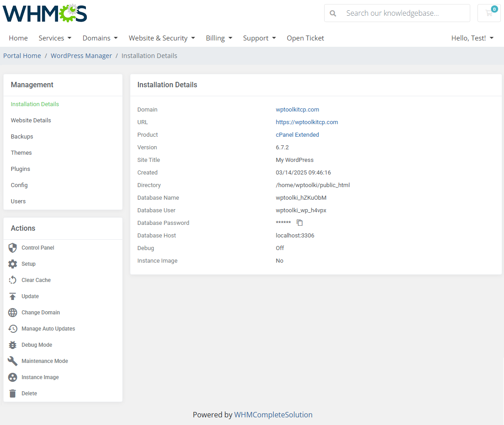Click the Debug value Off
The height and width of the screenshot is (425, 504).
280,248
